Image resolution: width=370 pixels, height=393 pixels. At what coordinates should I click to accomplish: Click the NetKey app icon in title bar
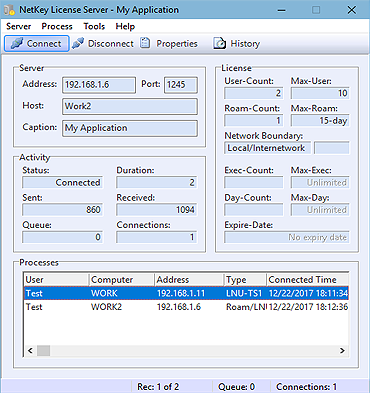pyautogui.click(x=9, y=10)
